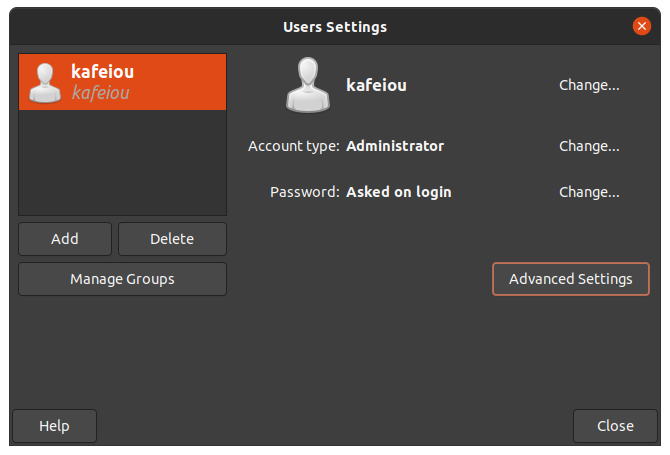Open Advanced Settings

point(570,279)
